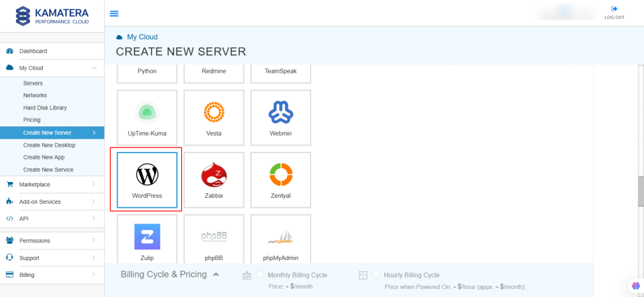This screenshot has width=644, height=297.
Task: Select Monthly Billing Cycle radio button
Action: pos(260,275)
